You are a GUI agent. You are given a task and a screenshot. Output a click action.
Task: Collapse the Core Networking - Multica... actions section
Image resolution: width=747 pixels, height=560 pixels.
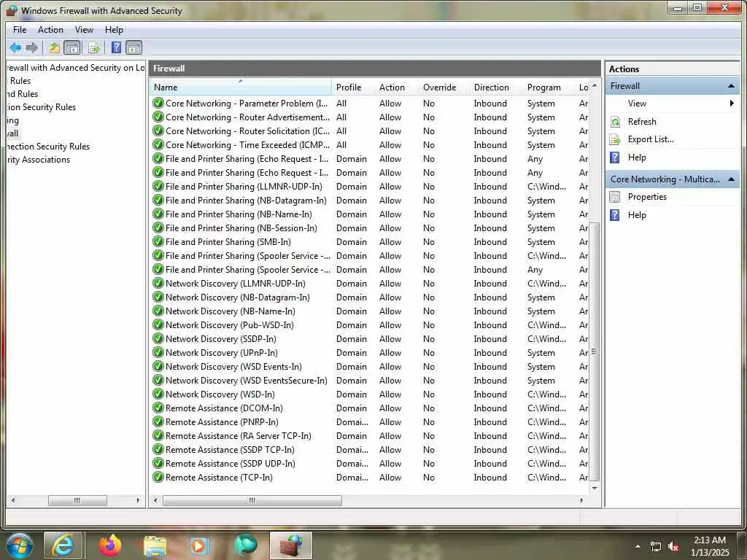tap(731, 179)
